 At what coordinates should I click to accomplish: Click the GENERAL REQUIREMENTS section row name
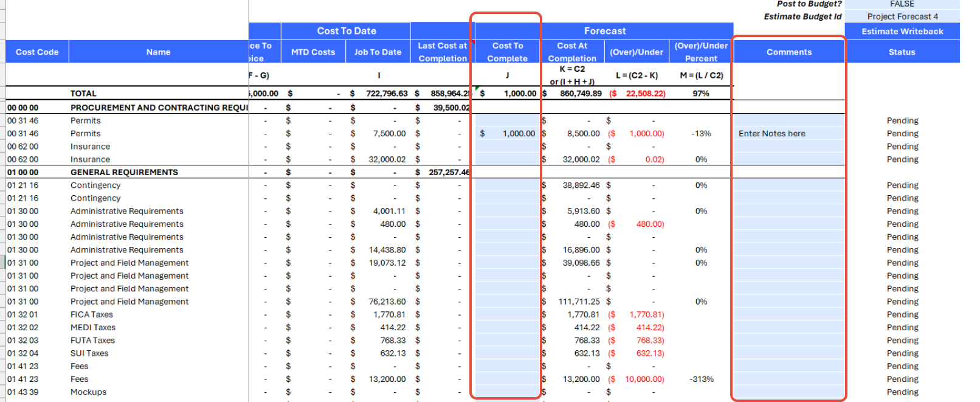[x=124, y=173]
